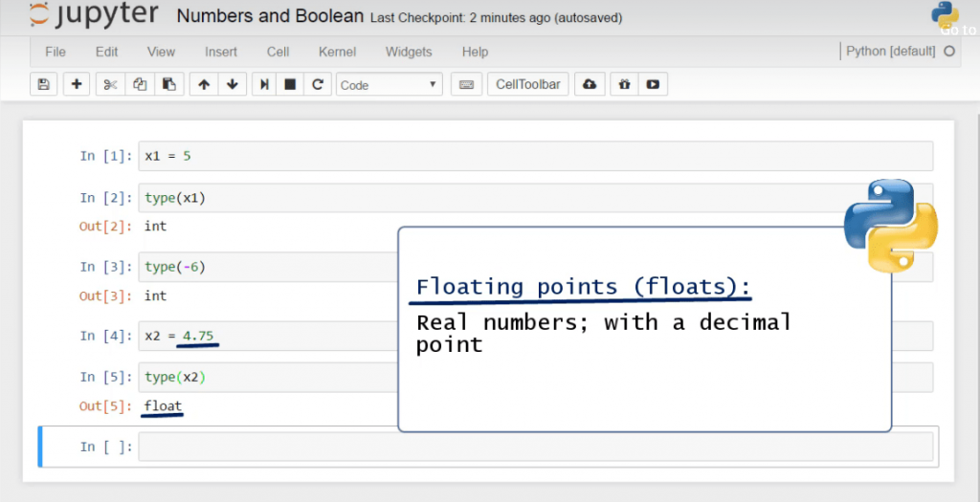This screenshot has height=502, width=980.
Task: Rename the notebook title Numbers and Boolean
Action: point(270,16)
